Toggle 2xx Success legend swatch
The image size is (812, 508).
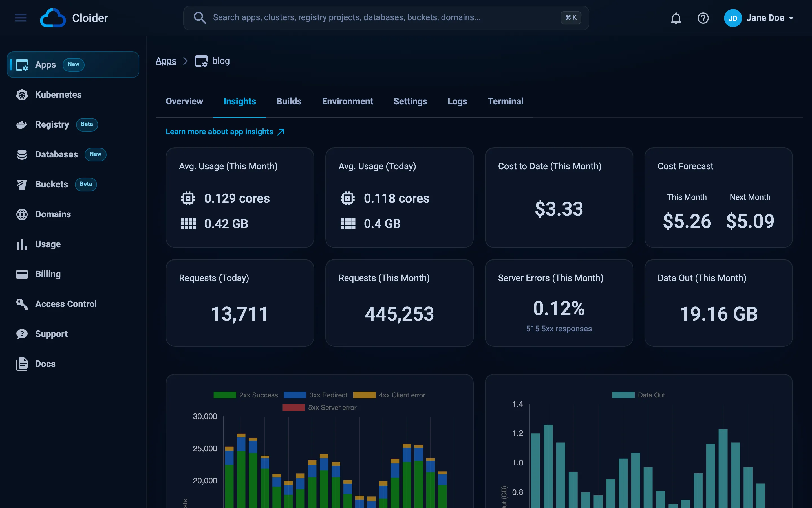[224, 395]
